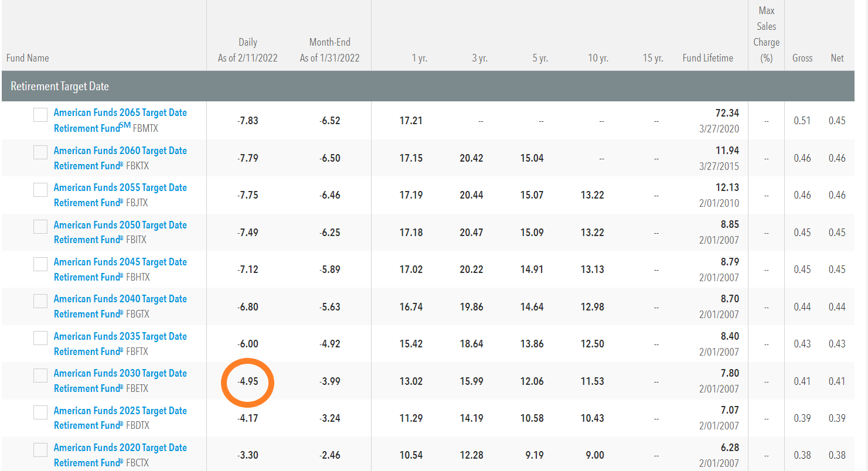Click the Fund Name column header
Viewport: 868px width, 471px height.
[x=28, y=58]
